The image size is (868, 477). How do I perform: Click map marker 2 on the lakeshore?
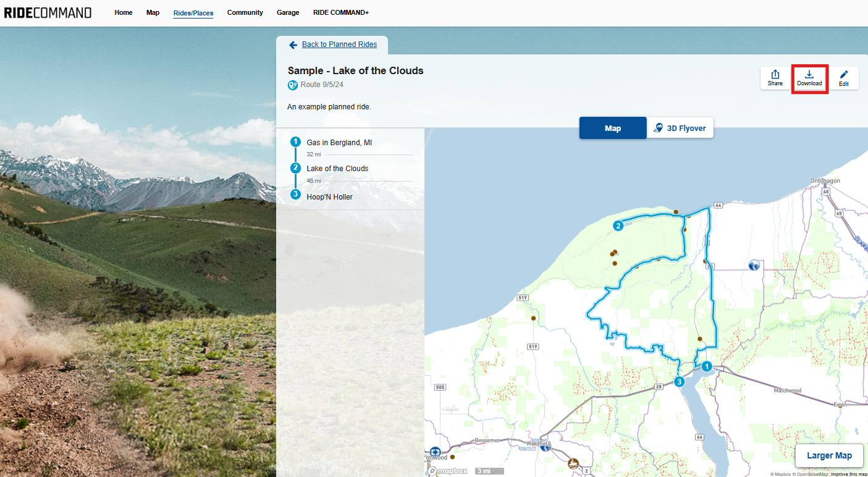click(x=618, y=226)
